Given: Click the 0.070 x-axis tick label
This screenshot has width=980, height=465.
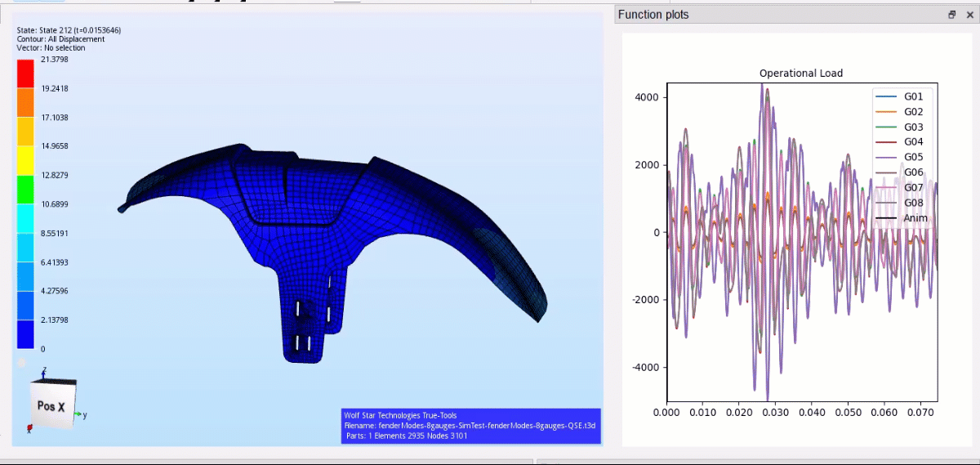Looking at the screenshot, I should click(920, 414).
